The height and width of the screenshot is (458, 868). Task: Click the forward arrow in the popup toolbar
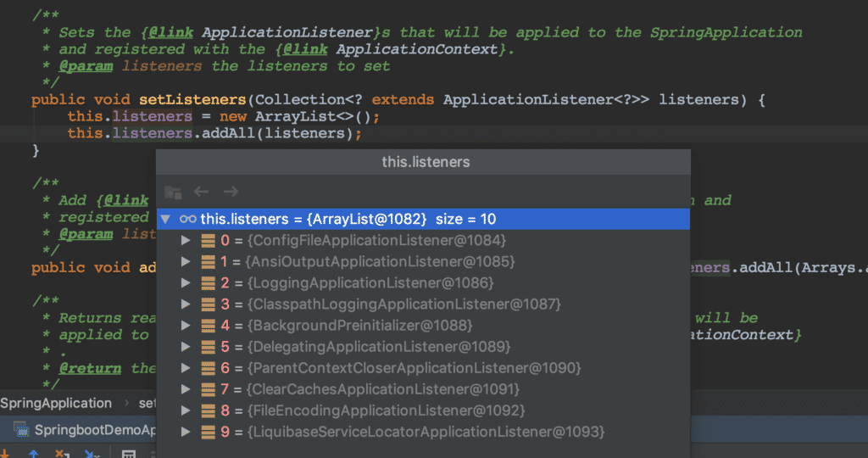[x=231, y=192]
